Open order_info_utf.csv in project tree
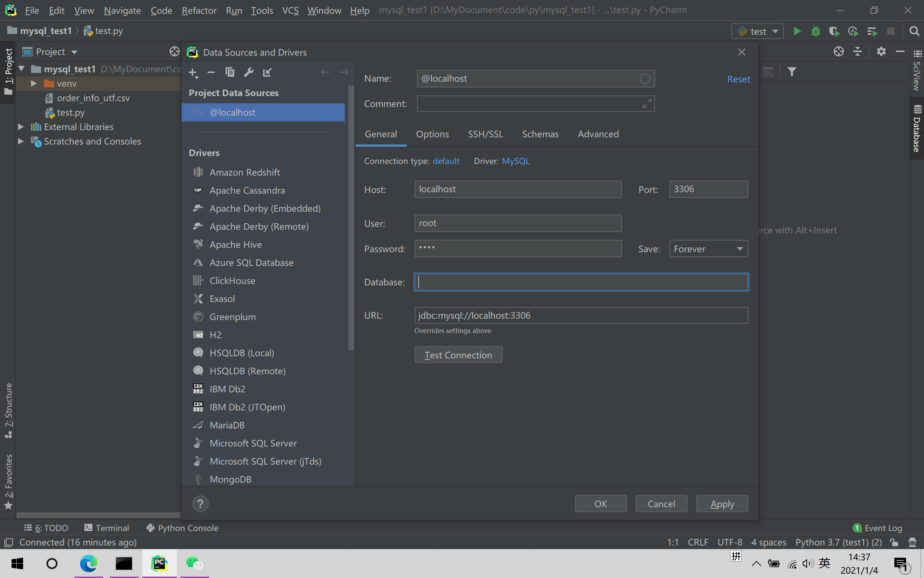924x578 pixels. (x=93, y=98)
